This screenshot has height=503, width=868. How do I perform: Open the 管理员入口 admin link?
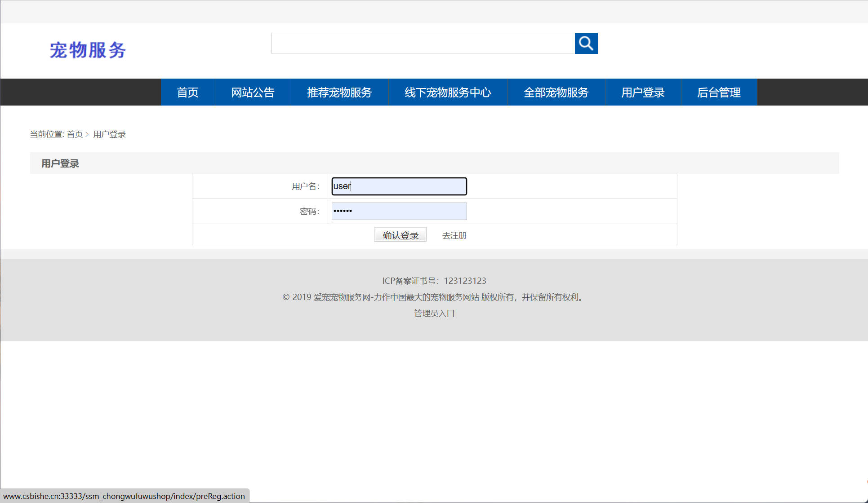click(x=434, y=313)
